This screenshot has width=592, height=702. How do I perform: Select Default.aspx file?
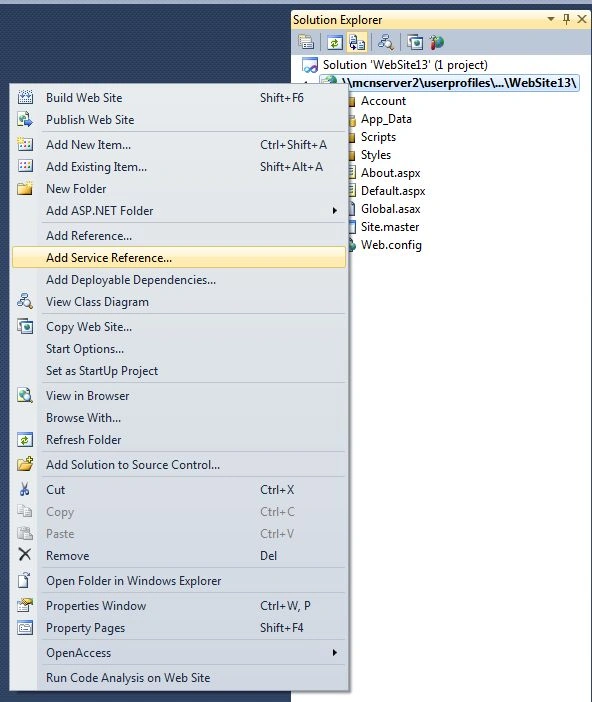point(393,191)
